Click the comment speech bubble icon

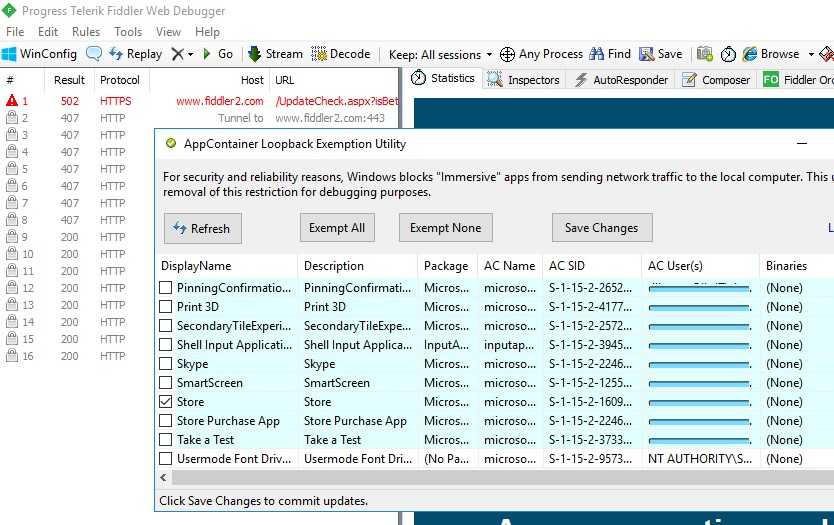[x=94, y=54]
